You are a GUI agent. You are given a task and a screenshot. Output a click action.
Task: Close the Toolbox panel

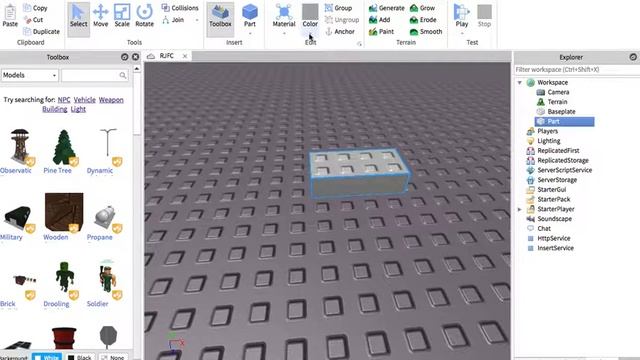(x=136, y=57)
